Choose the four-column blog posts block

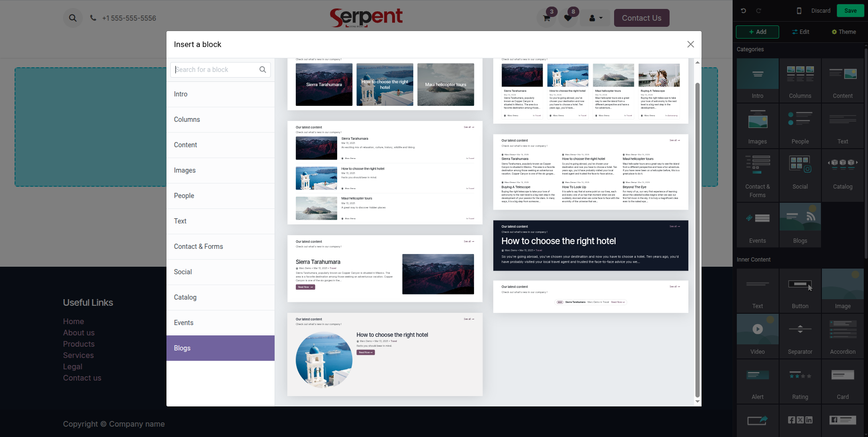[591, 91]
